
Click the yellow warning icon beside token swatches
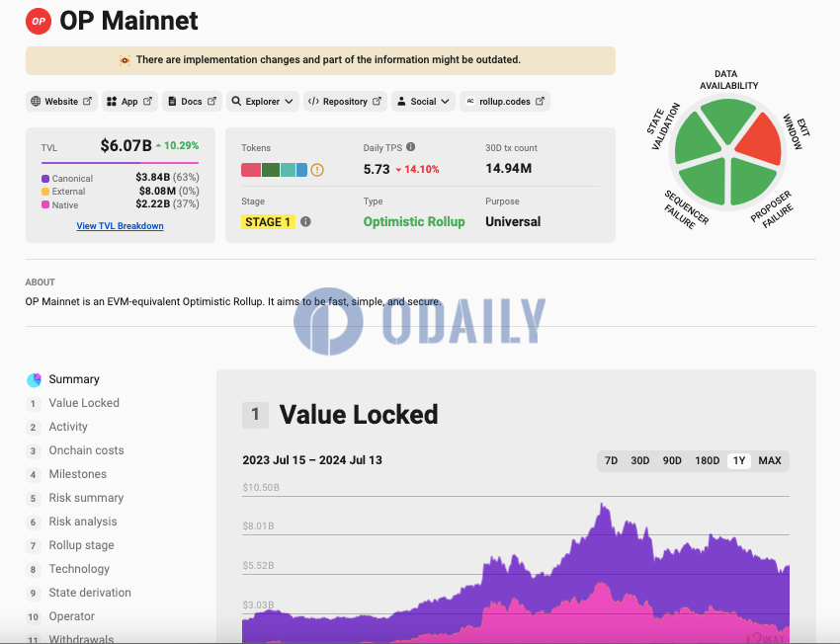click(x=317, y=170)
